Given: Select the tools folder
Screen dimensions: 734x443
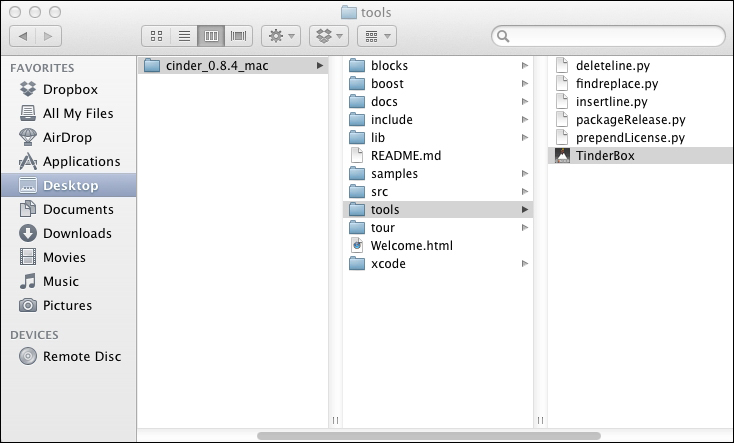Looking at the screenshot, I should [x=438, y=209].
